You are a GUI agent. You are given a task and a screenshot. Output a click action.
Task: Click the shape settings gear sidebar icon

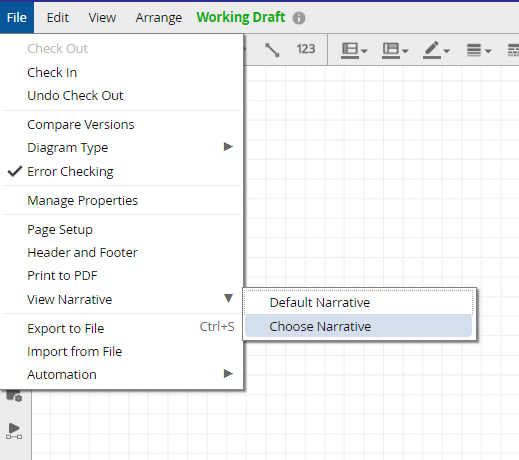14,396
